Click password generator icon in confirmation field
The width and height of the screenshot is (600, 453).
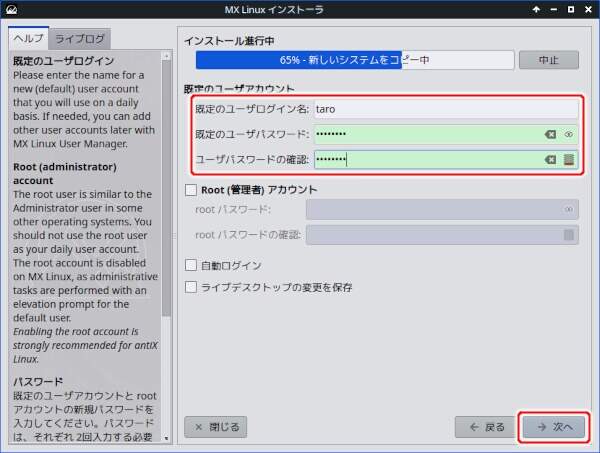point(568,159)
